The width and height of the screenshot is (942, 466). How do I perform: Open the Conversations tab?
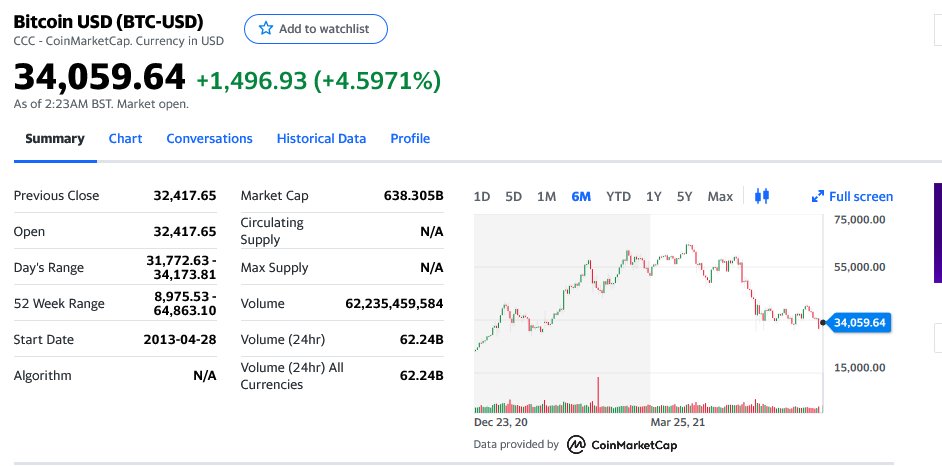click(x=209, y=139)
